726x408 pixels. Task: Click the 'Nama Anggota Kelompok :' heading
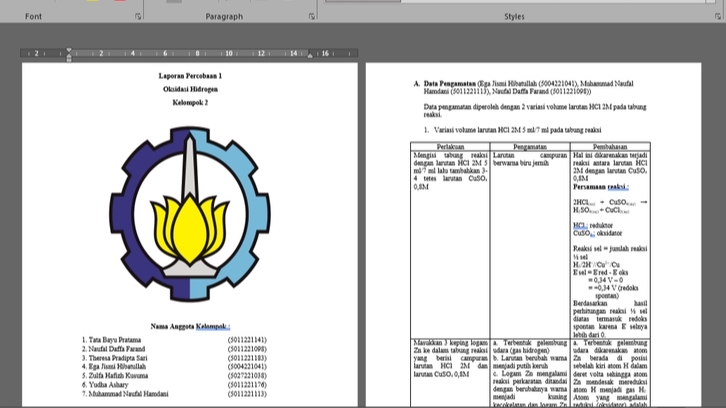coord(190,326)
